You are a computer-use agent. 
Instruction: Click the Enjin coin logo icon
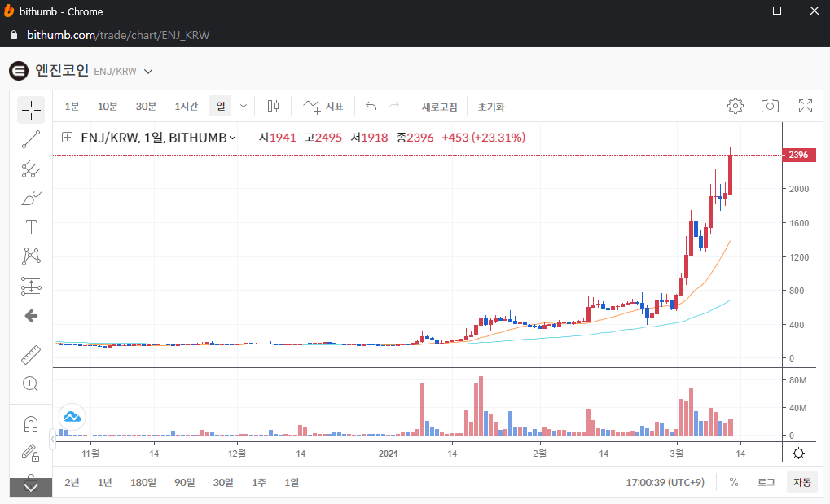coord(19,70)
